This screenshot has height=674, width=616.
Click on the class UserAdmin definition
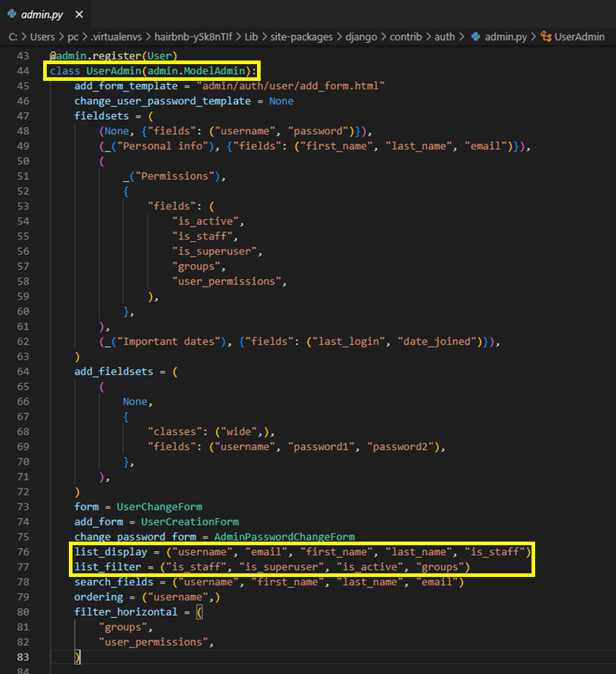[153, 71]
